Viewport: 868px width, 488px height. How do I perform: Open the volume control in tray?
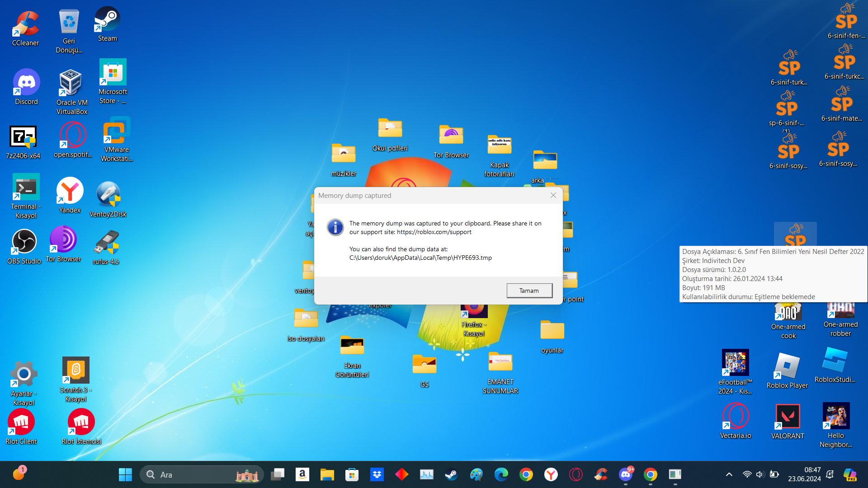click(x=760, y=474)
